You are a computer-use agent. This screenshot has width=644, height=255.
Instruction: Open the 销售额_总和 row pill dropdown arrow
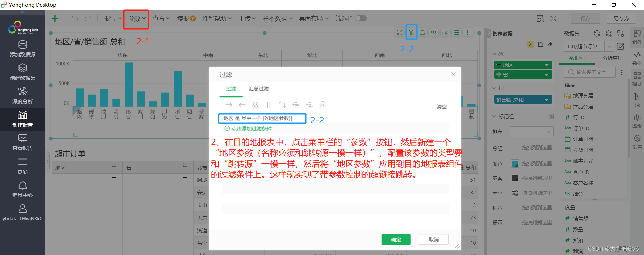coord(547,100)
